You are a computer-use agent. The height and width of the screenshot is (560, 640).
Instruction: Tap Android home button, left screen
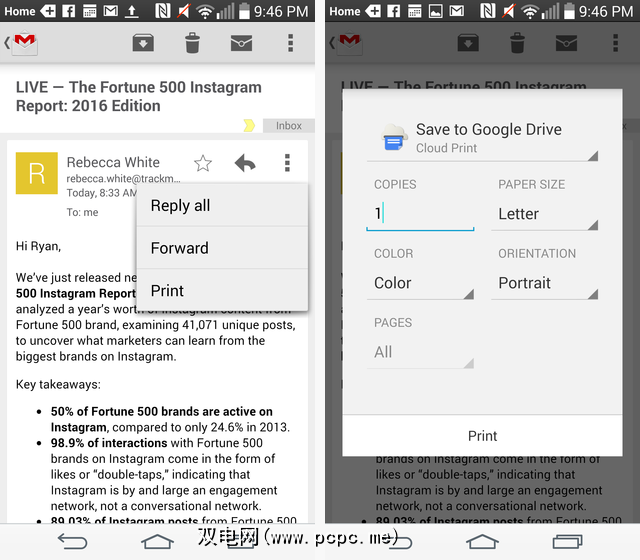(x=157, y=542)
